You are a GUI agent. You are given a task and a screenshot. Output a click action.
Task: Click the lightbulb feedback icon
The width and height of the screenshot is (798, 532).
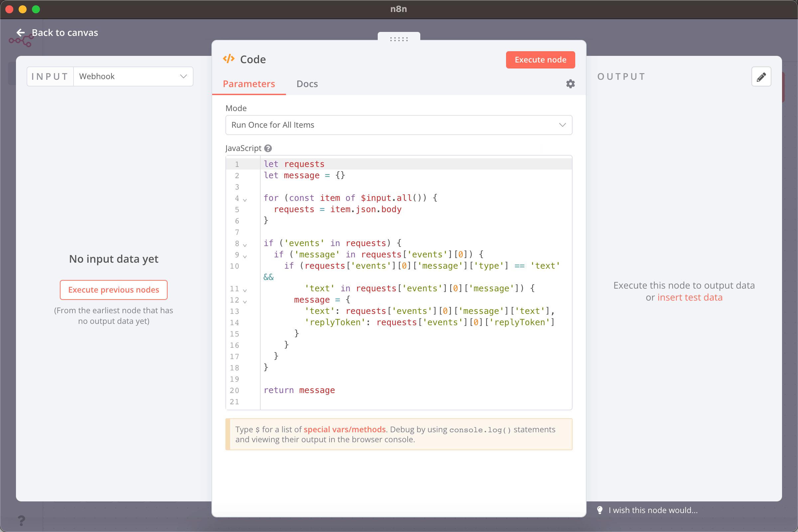[x=600, y=510]
